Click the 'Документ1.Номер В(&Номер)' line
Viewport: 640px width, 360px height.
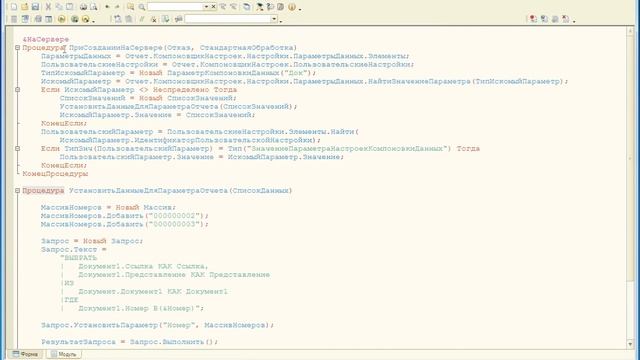pos(141,309)
